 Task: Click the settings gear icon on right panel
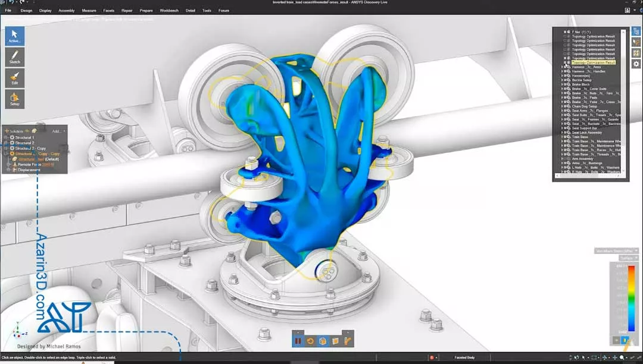636,64
